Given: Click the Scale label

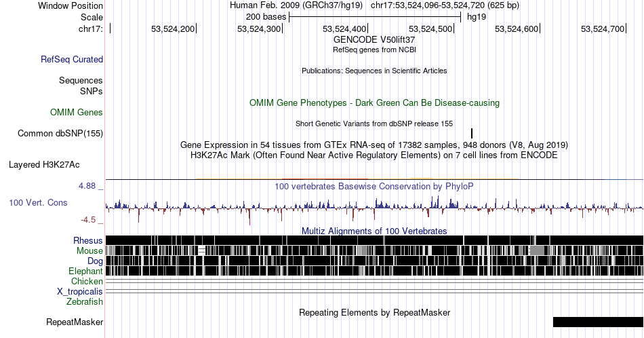Looking at the screenshot, I should 92,17.
